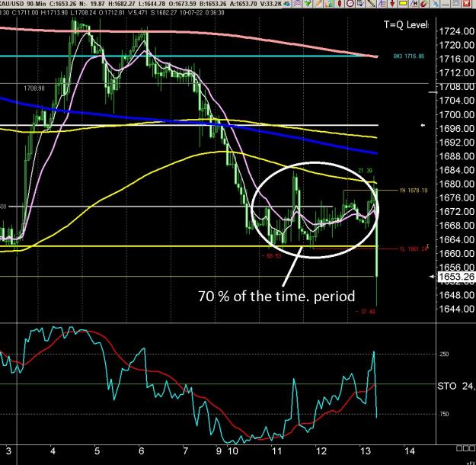Click date 13 on the time axis
Image resolution: width=476 pixels, height=465 pixels.
tap(366, 451)
